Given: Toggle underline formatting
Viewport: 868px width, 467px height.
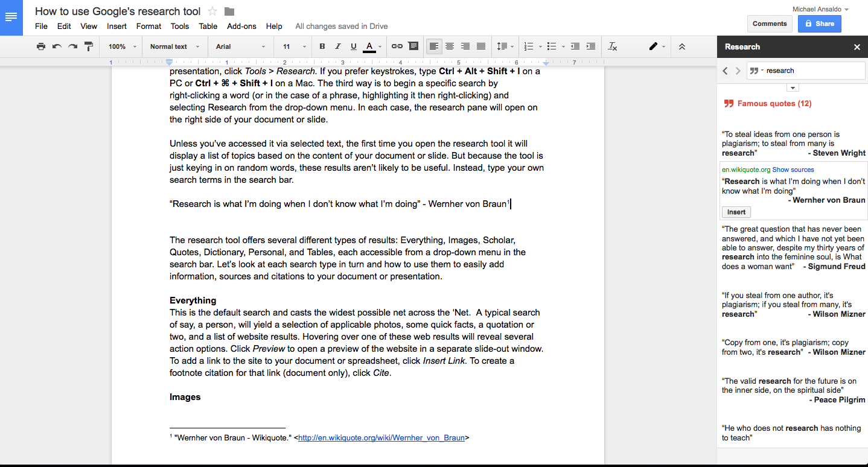Looking at the screenshot, I should coord(354,46).
